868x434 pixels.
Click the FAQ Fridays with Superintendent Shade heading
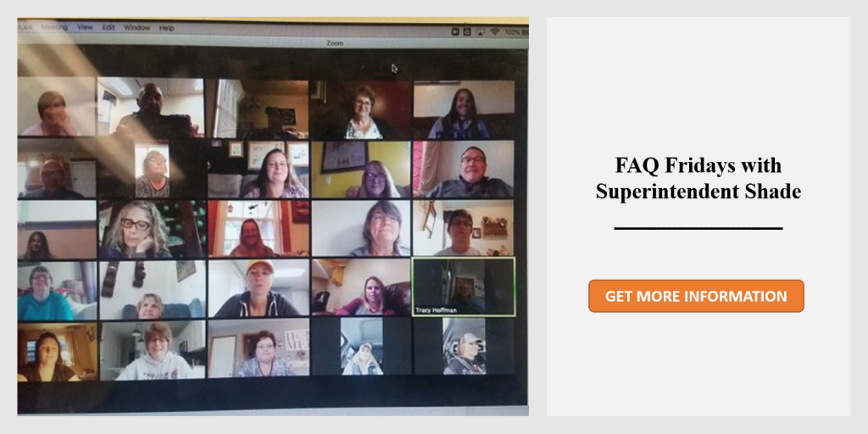[698, 178]
